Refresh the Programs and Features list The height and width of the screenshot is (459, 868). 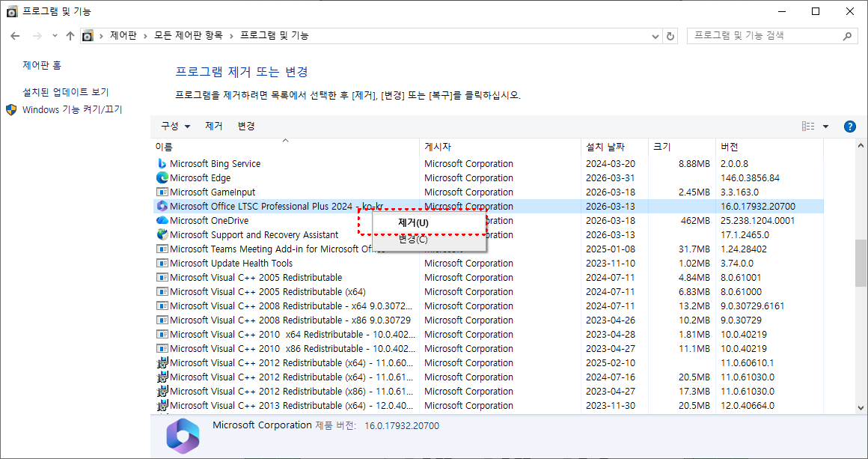coord(670,36)
